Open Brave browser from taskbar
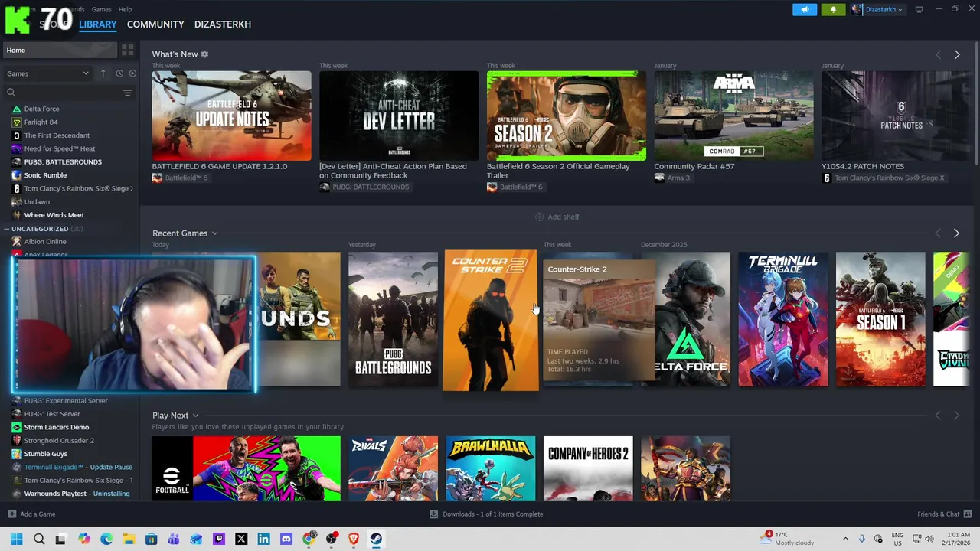This screenshot has height=551, width=980. pyautogui.click(x=353, y=539)
